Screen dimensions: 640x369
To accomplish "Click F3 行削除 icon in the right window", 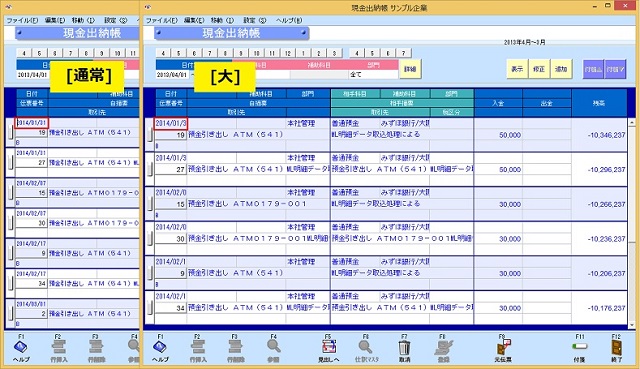I will [x=235, y=347].
